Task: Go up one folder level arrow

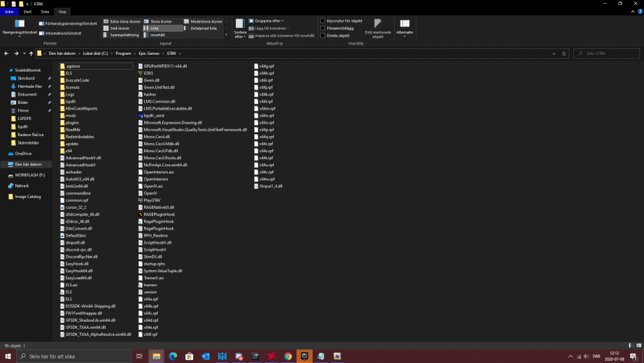Action: click(x=31, y=53)
